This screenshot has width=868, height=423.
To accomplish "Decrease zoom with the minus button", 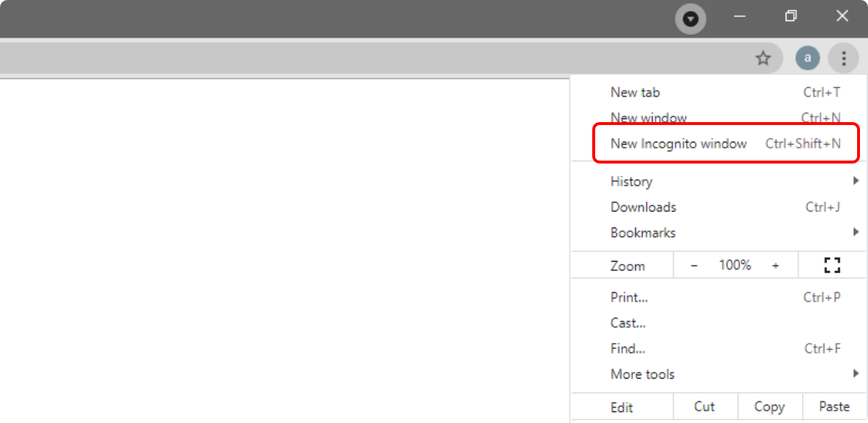I will 694,265.
